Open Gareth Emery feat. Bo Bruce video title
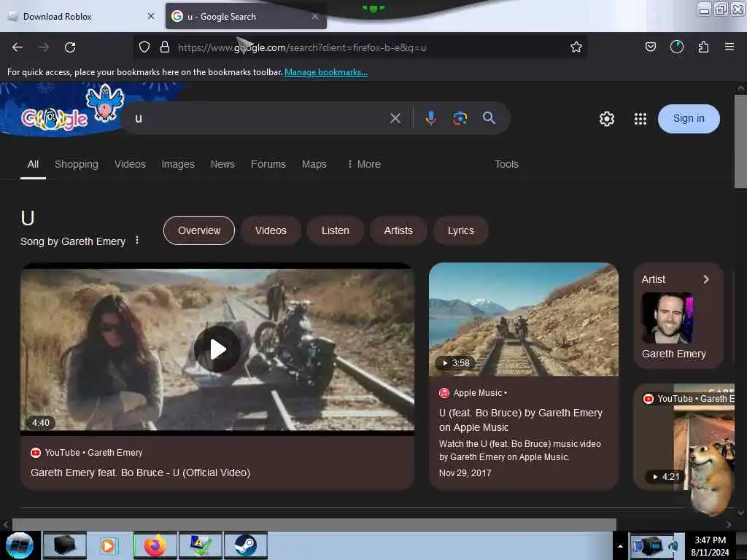Screen dimensions: 747x560 click(x=141, y=472)
